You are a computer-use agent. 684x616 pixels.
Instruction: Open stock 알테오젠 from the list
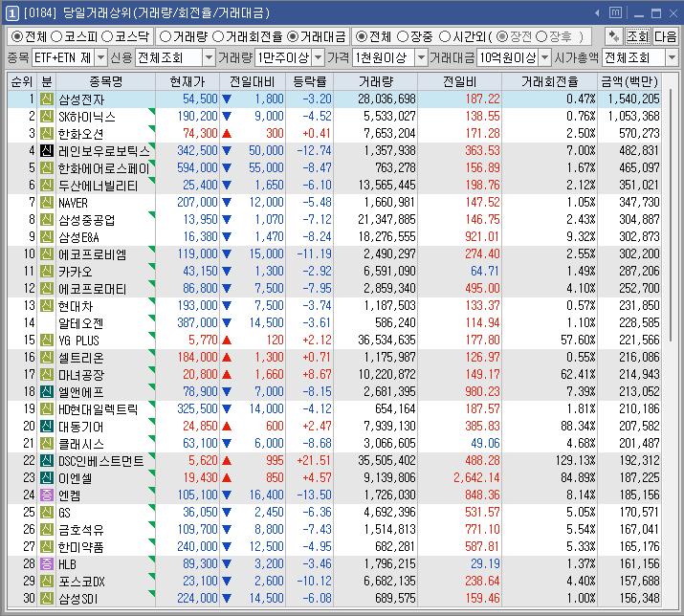[80, 323]
